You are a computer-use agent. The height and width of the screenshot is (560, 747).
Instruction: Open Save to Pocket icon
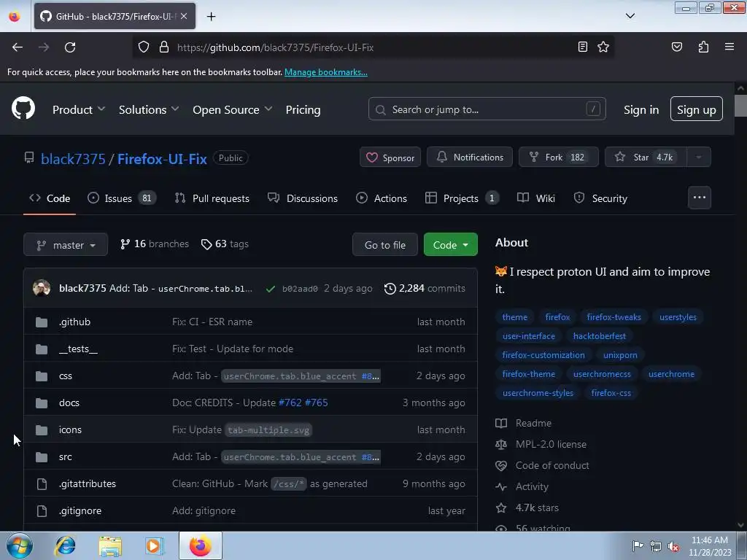click(676, 47)
